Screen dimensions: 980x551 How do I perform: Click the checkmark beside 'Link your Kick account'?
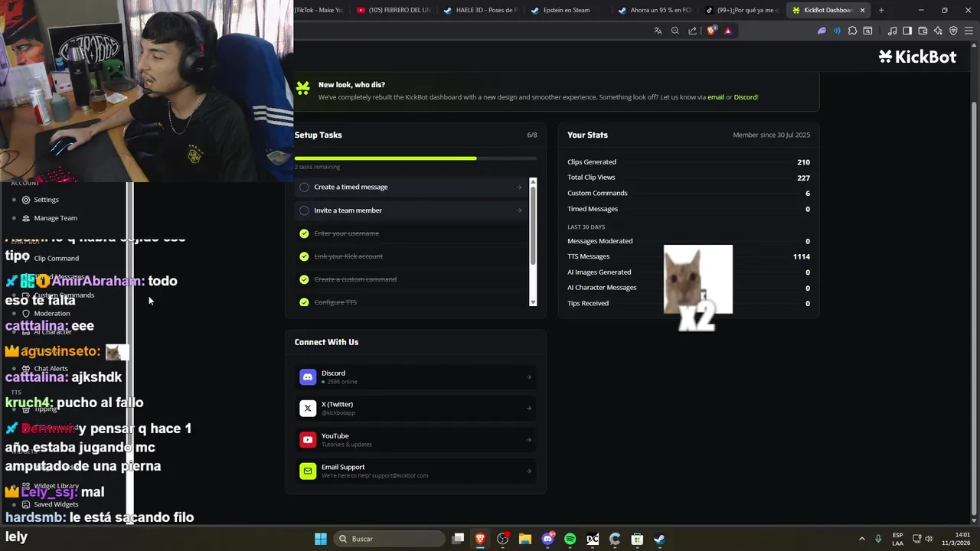[304, 256]
